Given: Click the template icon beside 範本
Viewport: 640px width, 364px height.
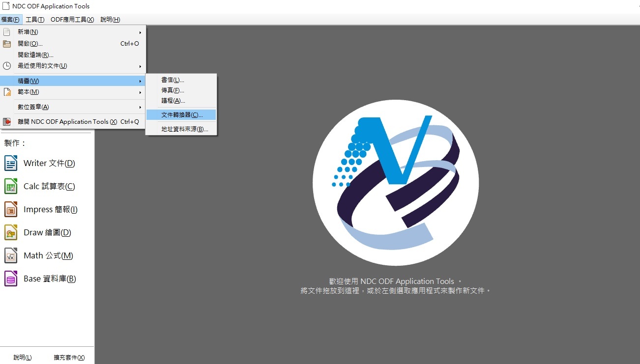Looking at the screenshot, I should pyautogui.click(x=7, y=92).
